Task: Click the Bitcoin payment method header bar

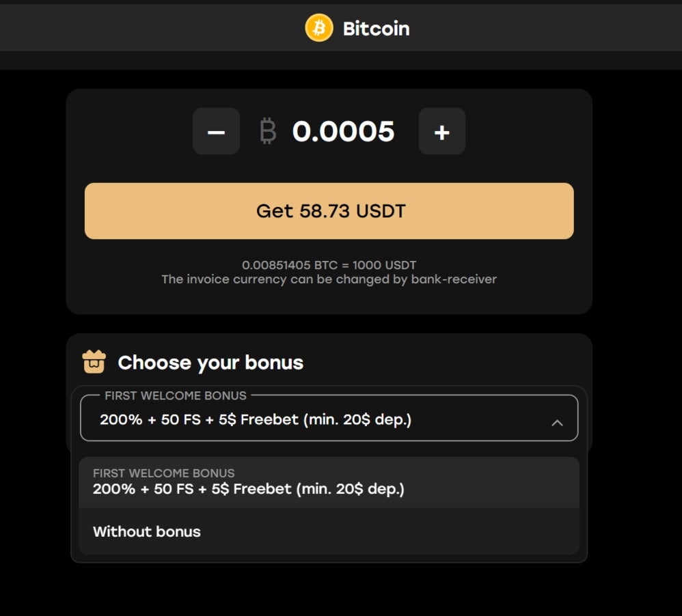Action: pos(341,28)
